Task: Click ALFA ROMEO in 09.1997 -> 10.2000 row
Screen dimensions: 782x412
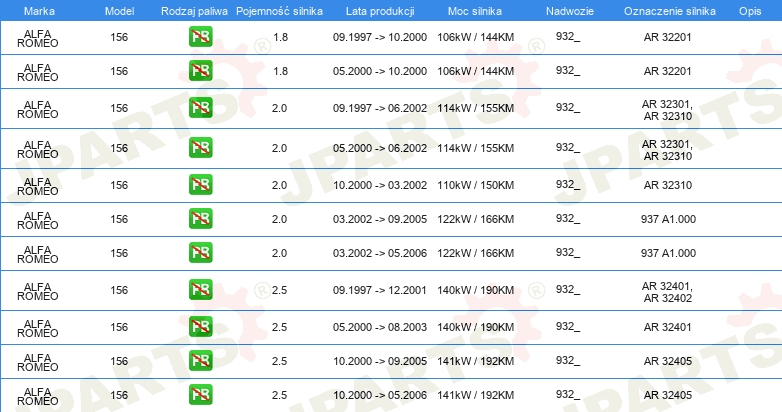Action: (x=37, y=38)
